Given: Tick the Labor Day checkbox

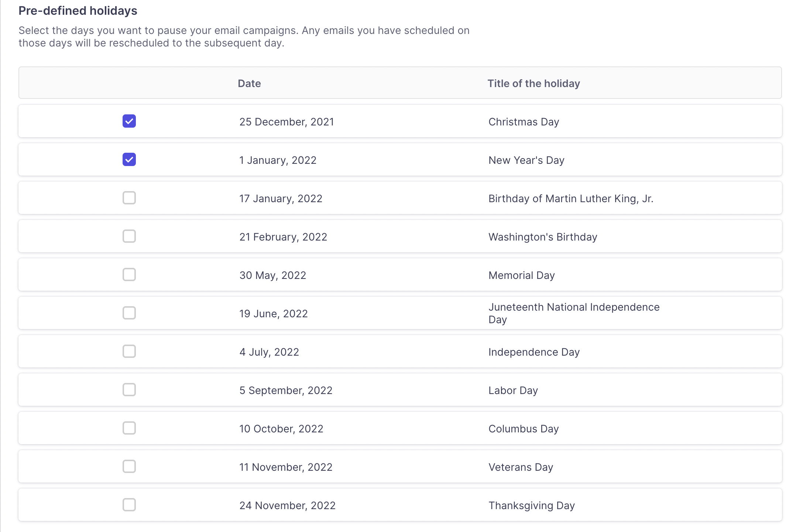Looking at the screenshot, I should coord(129,390).
